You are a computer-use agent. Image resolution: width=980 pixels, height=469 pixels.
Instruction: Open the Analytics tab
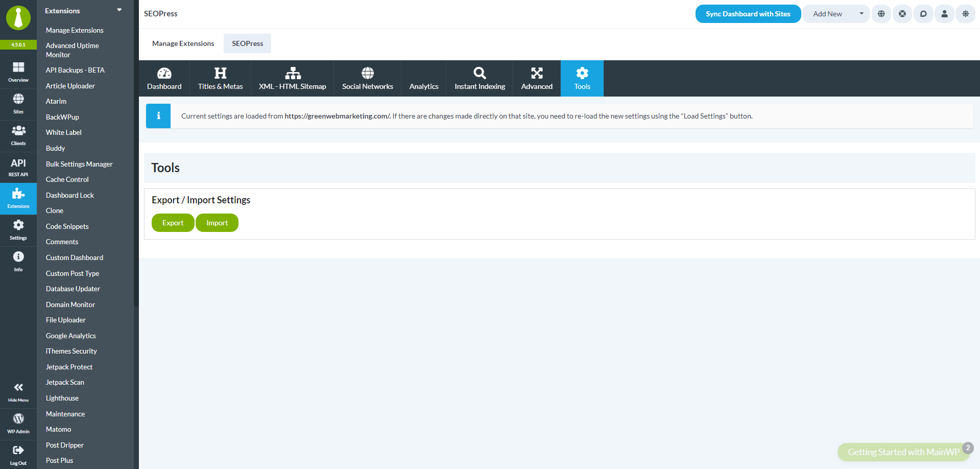click(424, 78)
